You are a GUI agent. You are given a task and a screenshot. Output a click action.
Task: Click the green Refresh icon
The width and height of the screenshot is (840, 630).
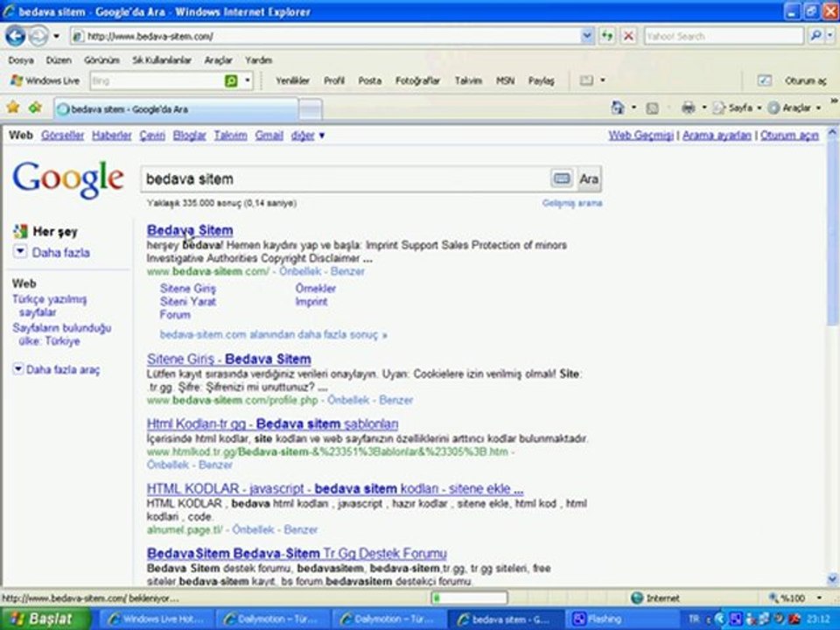tap(606, 37)
